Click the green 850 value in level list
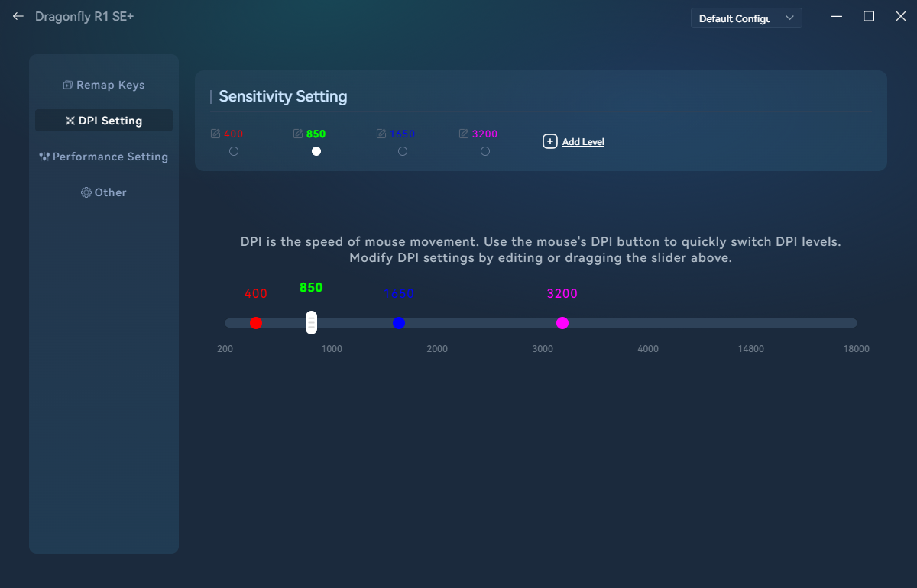Screen dimensions: 917x588 [x=316, y=134]
